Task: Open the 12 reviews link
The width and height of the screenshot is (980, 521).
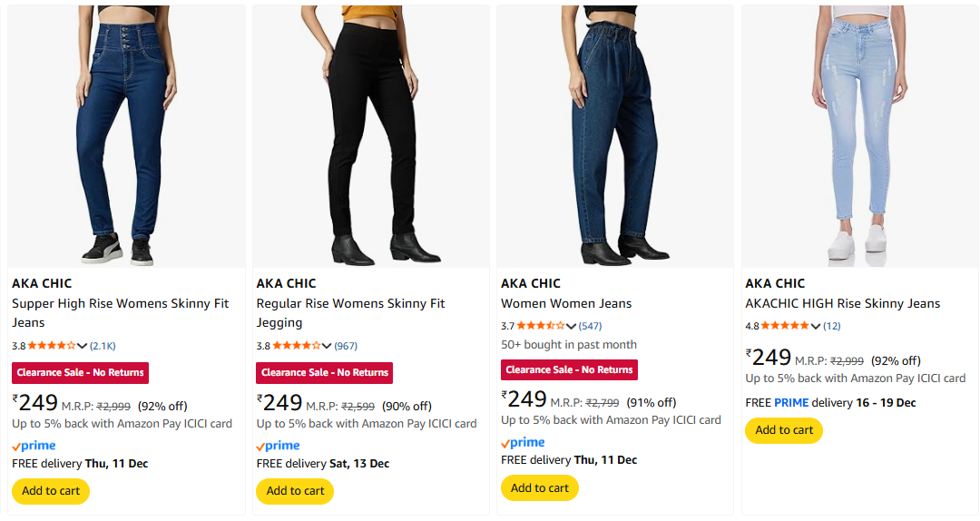Action: 832,326
